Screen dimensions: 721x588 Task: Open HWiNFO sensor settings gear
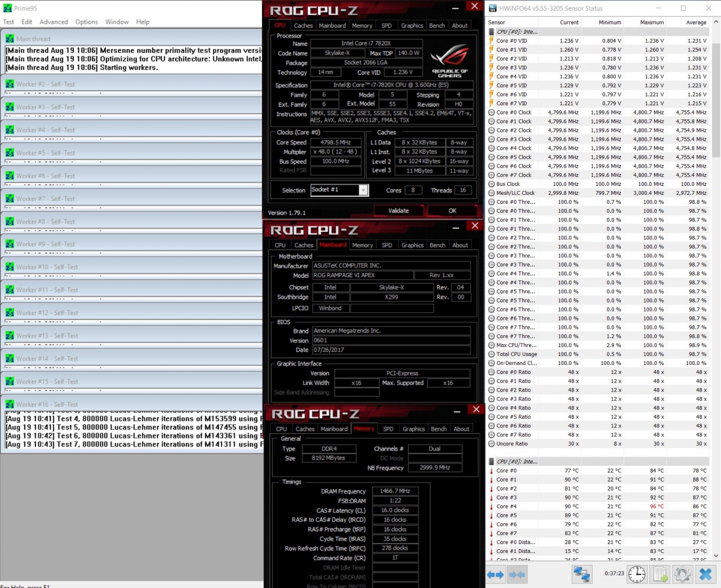click(682, 574)
